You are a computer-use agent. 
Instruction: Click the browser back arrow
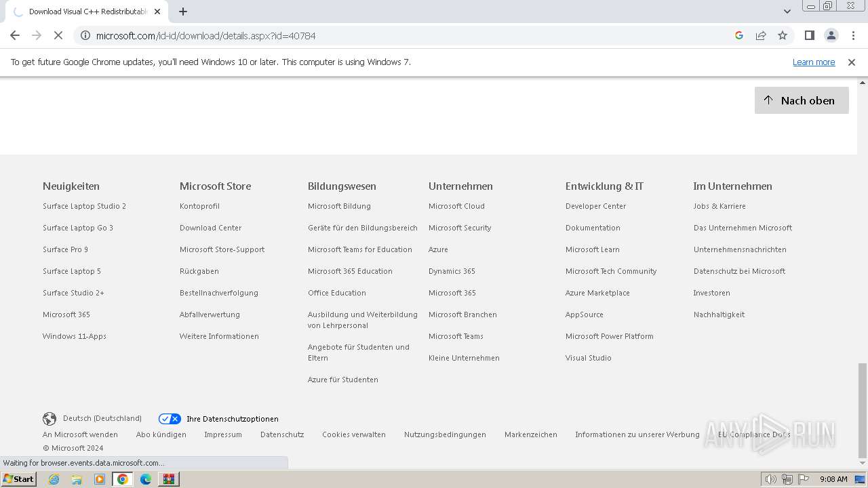[x=15, y=35]
